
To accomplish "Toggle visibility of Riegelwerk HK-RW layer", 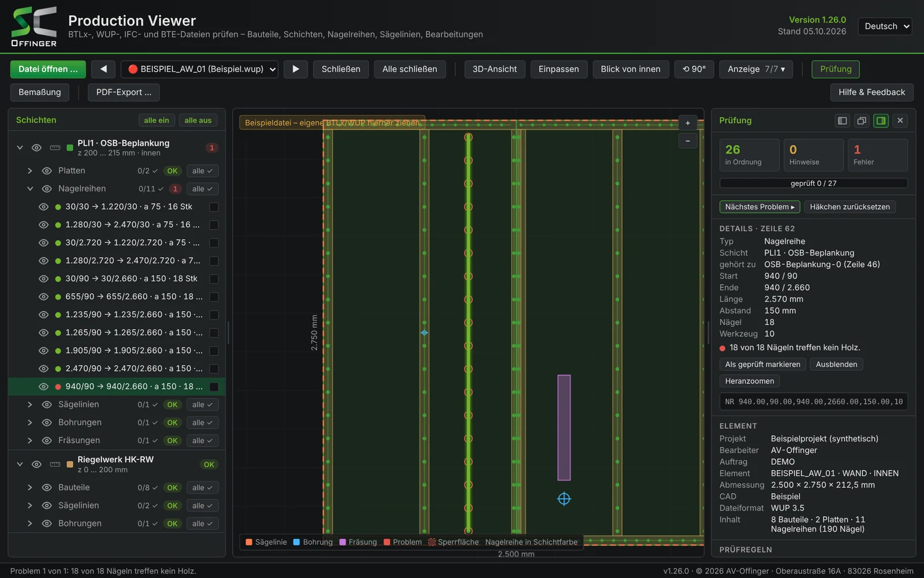I will click(36, 464).
